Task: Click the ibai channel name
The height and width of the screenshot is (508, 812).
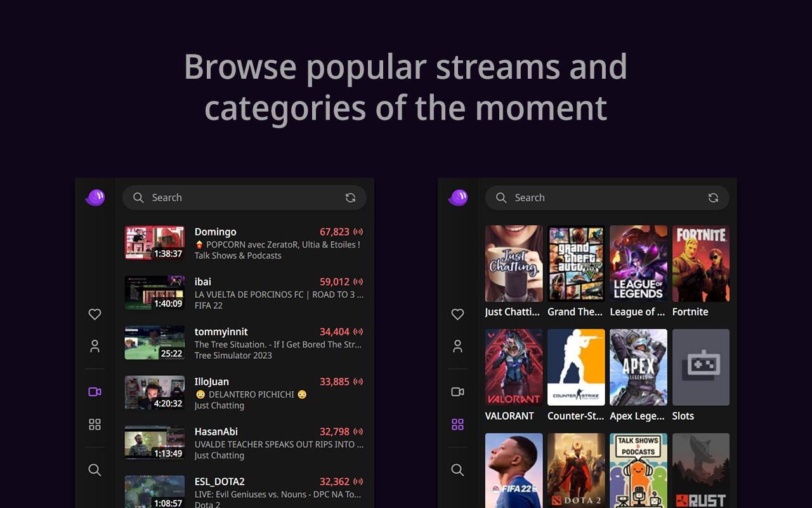Action: 203,282
